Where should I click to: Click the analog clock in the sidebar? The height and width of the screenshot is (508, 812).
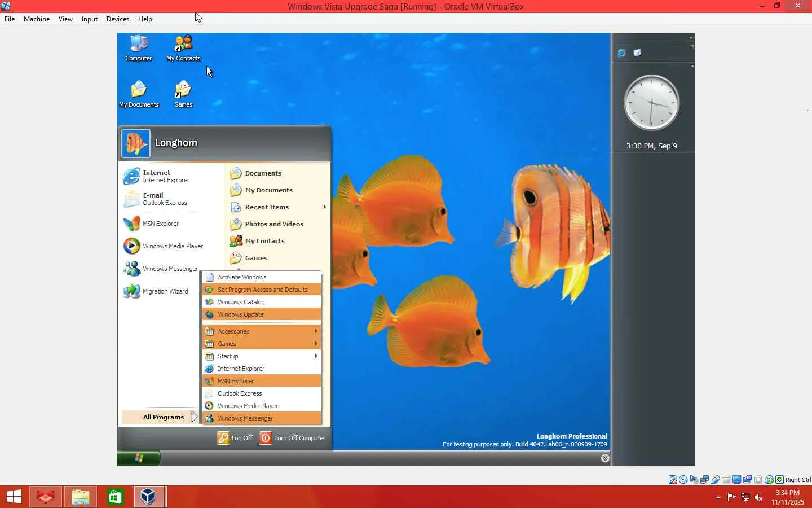(x=651, y=103)
